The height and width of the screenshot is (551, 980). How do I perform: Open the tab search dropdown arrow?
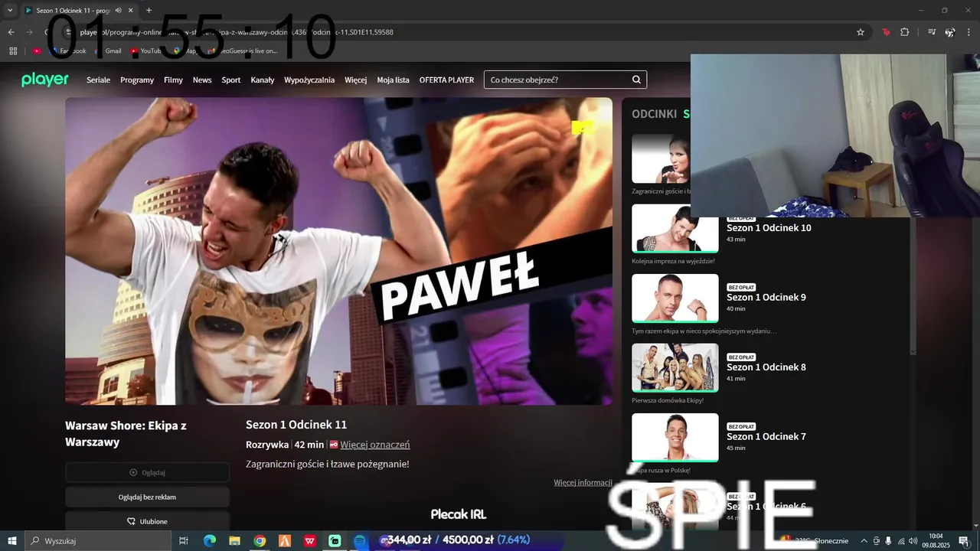pyautogui.click(x=10, y=11)
